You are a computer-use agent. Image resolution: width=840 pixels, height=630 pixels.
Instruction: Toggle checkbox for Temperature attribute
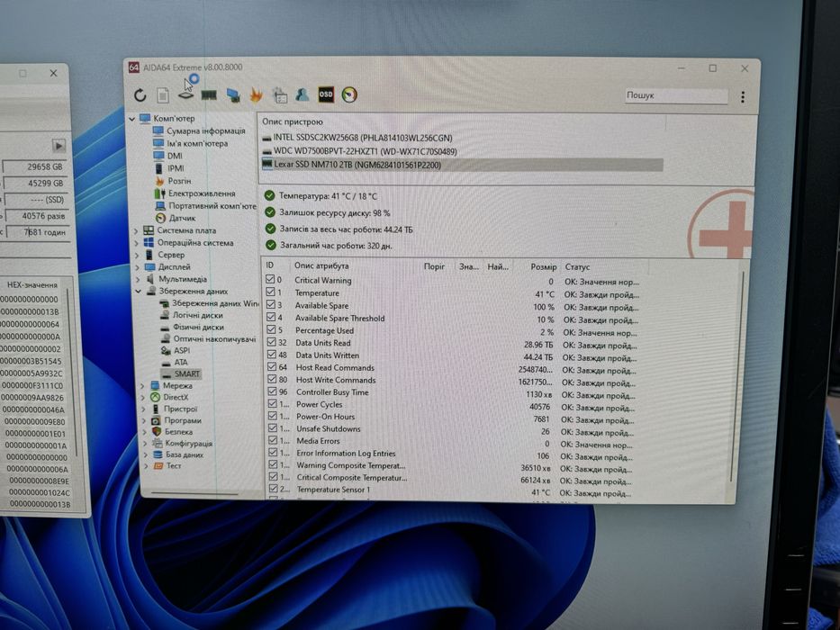pyautogui.click(x=271, y=292)
